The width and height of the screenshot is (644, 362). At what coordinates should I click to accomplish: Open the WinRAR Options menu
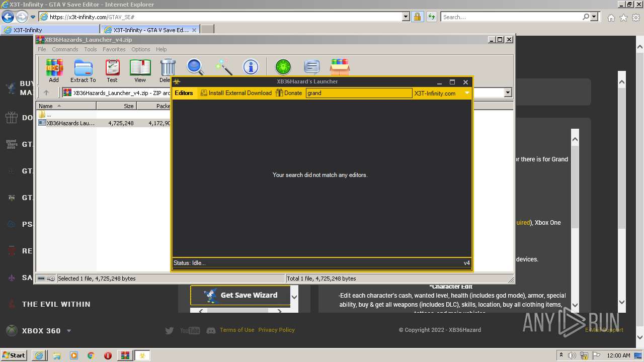(x=141, y=49)
